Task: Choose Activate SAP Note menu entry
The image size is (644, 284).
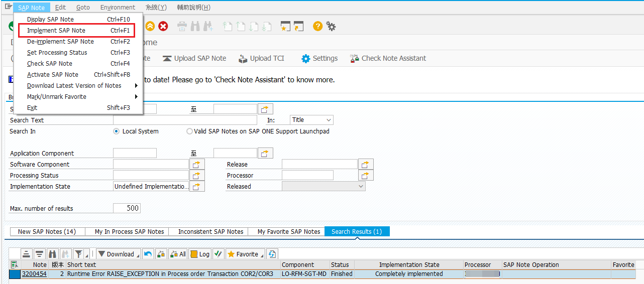Action: click(x=78, y=75)
